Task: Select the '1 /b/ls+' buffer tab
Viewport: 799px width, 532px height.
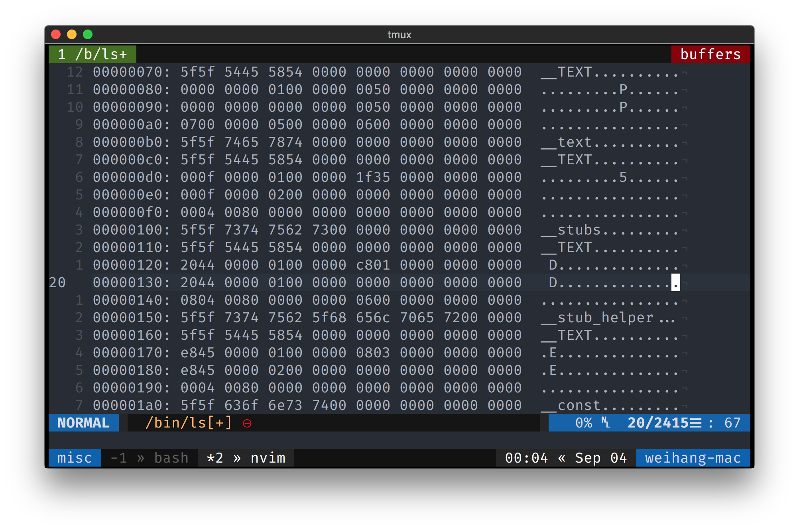Action: pos(92,54)
